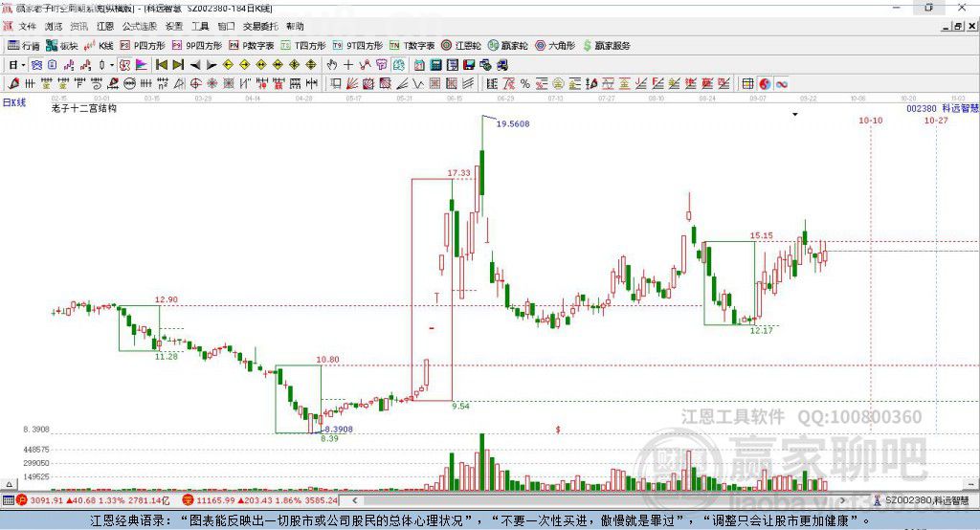The image size is (980, 530).
Task: Click the 10-10 date marker
Action: 870,120
